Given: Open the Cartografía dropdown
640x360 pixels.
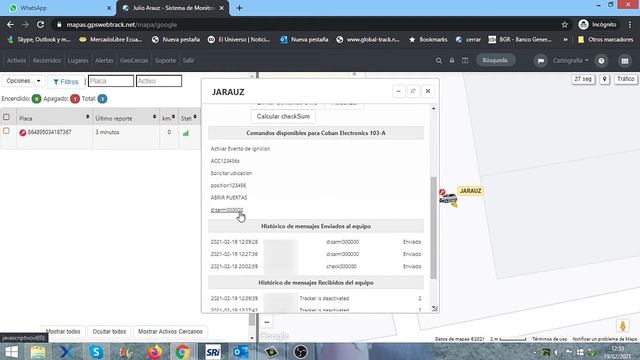Looking at the screenshot, I should click(x=571, y=60).
